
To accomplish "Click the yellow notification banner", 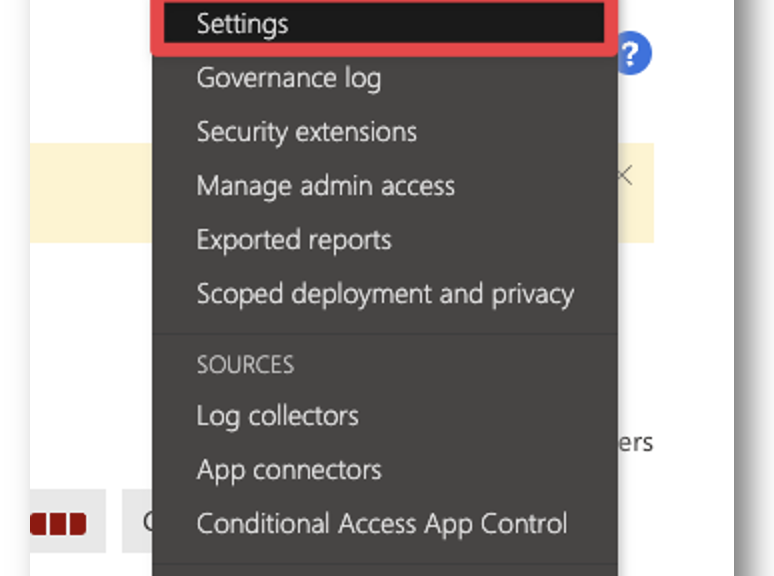I will click(91, 193).
